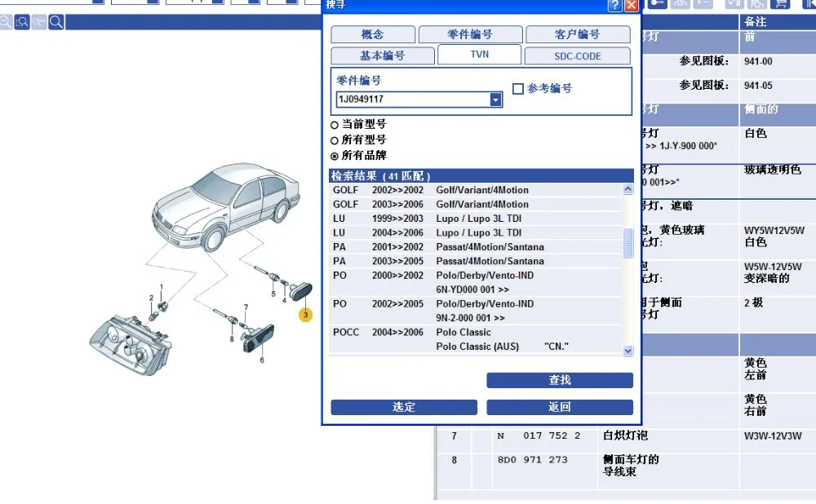Screen dimensions: 816x504
Task: Click the zoom-out magnifier icon
Action: [5, 22]
